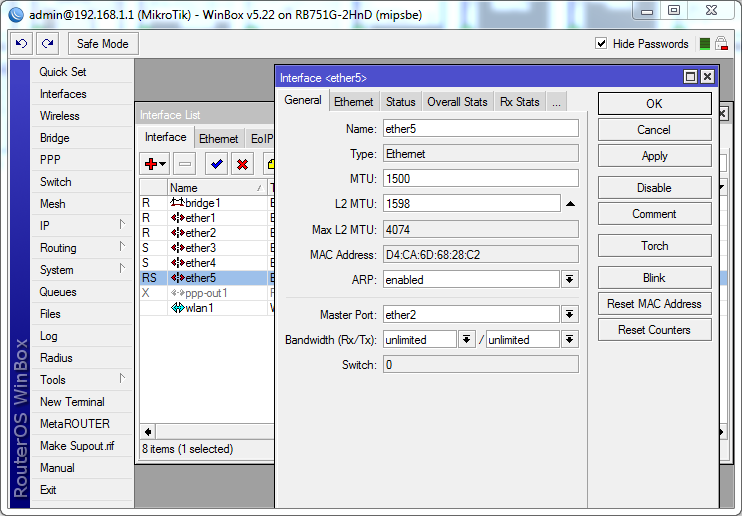Click the Undo arrow icon

[21, 44]
